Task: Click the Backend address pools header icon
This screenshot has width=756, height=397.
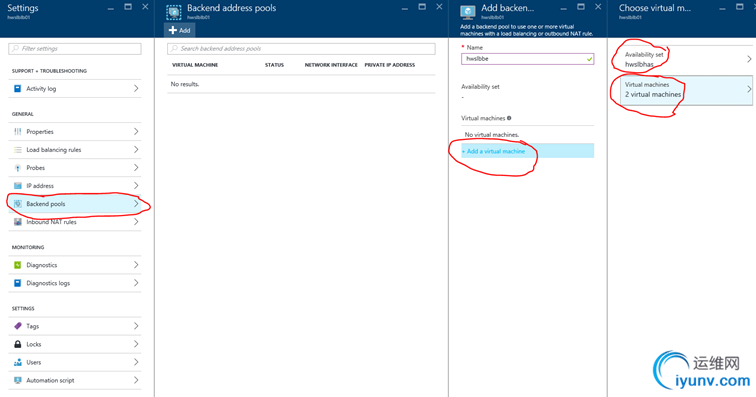Action: [x=174, y=12]
